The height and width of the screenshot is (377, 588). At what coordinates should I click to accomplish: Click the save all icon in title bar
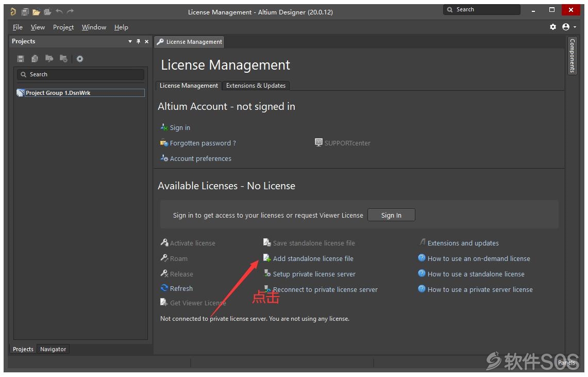click(25, 12)
